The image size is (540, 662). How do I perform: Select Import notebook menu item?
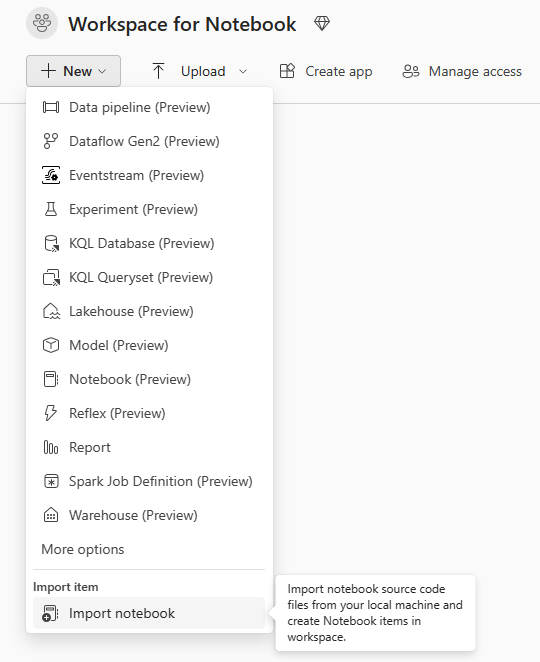(149, 613)
